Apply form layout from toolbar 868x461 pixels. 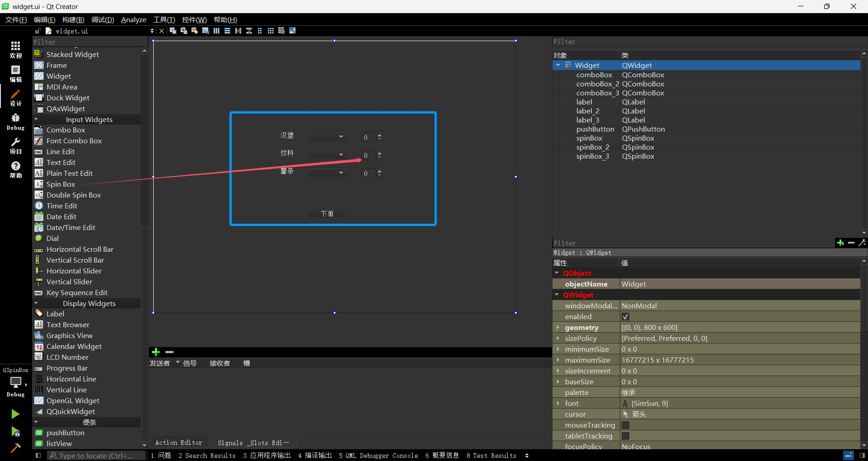(x=260, y=31)
